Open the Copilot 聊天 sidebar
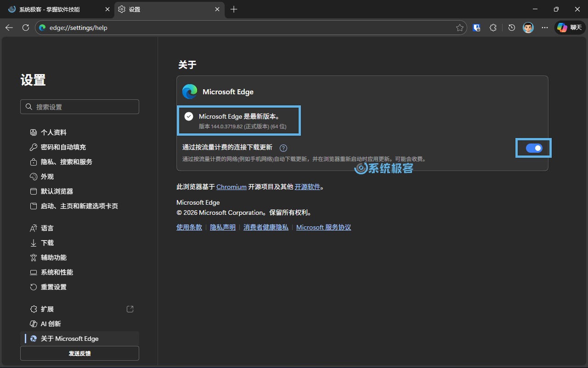 point(569,28)
